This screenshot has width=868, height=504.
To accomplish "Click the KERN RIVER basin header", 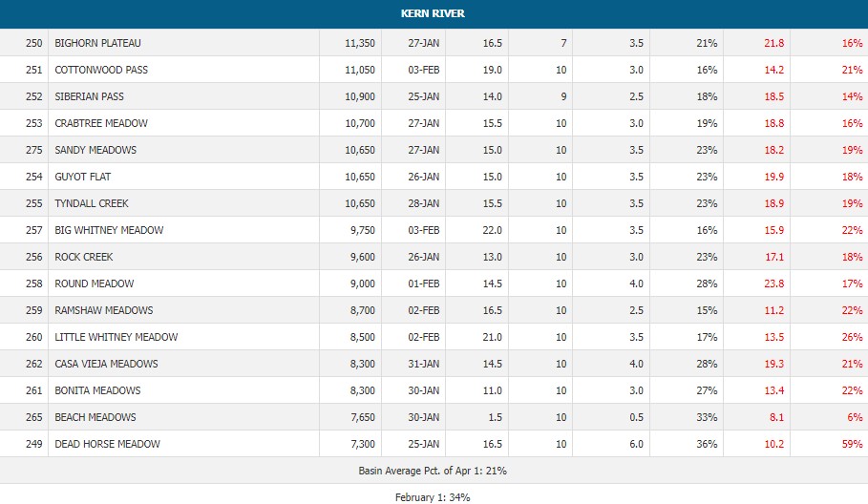I will [x=434, y=13].
